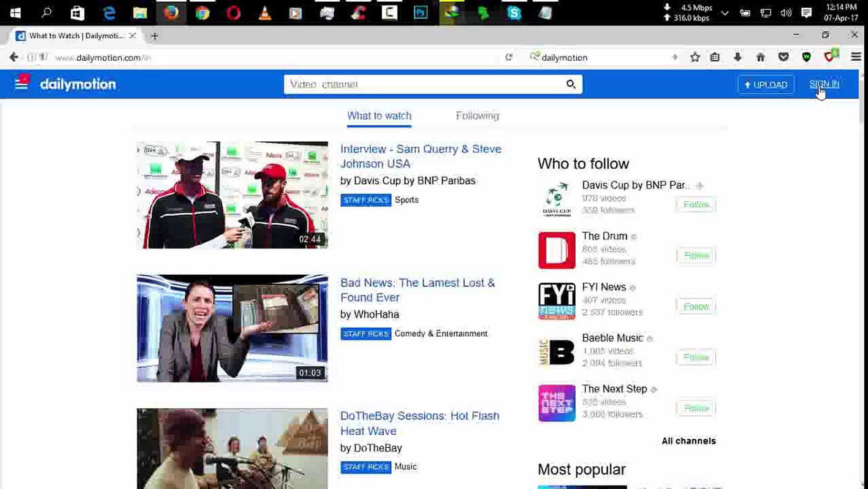
Task: Expand system tray hidden icons chevron
Action: pyautogui.click(x=724, y=13)
